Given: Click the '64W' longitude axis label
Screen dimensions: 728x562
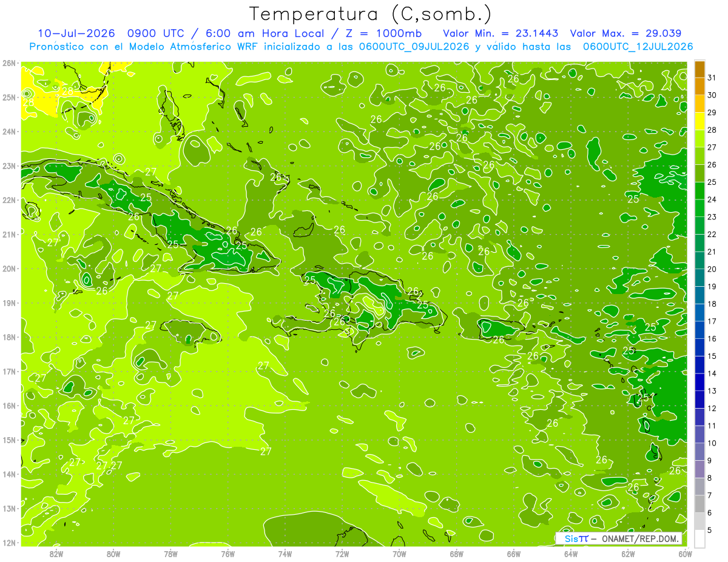Looking at the screenshot, I should [x=571, y=554].
